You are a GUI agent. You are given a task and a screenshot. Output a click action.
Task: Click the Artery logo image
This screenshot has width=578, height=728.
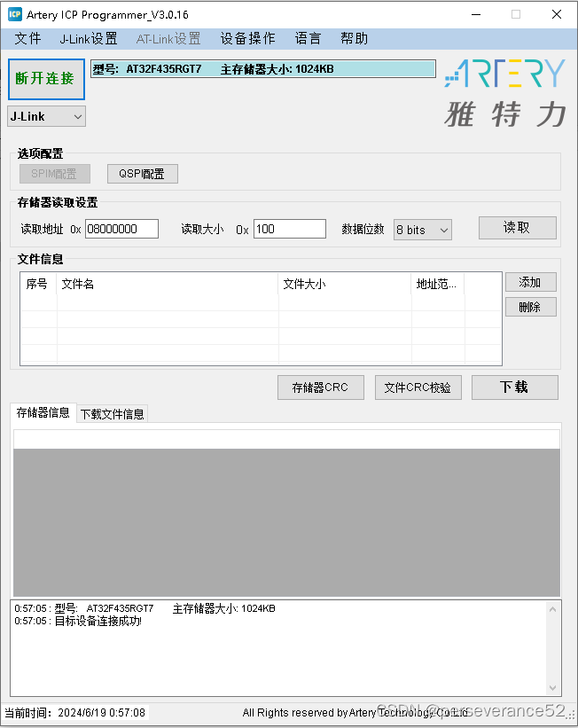(x=505, y=93)
